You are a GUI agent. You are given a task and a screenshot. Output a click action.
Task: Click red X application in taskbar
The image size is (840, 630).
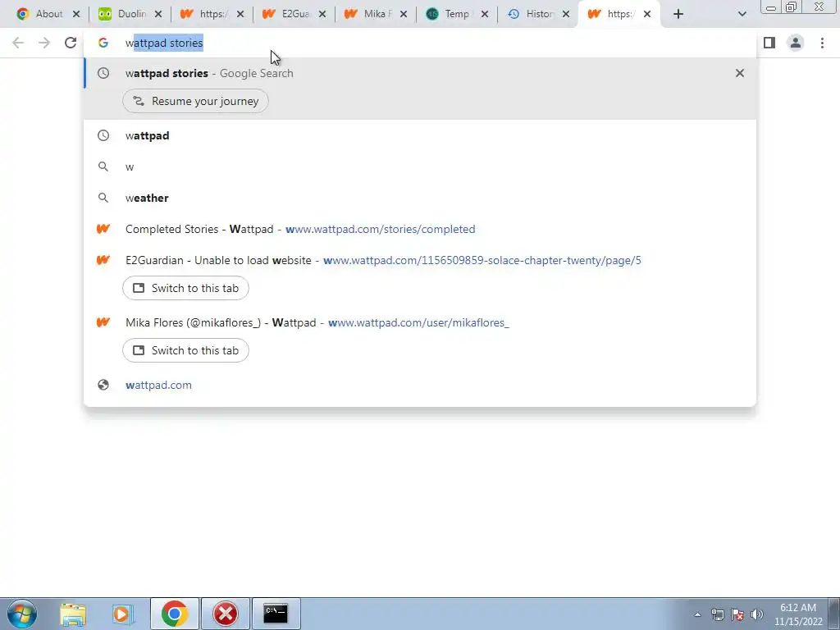tap(226, 614)
